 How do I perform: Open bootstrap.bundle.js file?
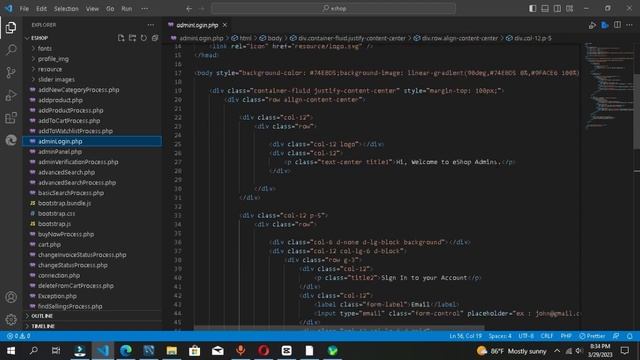click(64, 203)
